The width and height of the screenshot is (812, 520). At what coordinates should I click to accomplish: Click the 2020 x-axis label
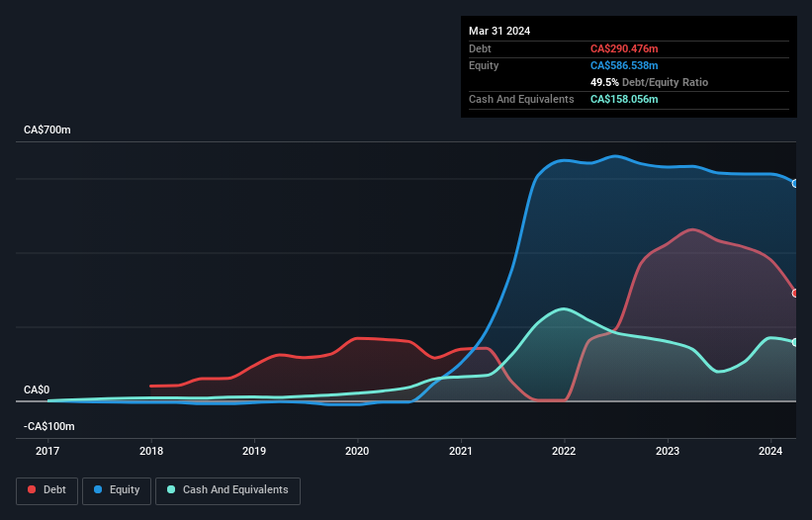click(357, 451)
